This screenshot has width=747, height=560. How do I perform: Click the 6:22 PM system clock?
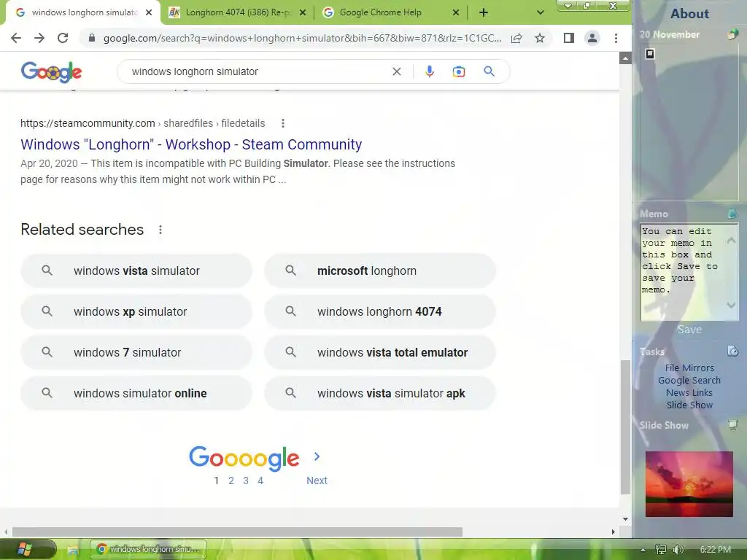(715, 550)
